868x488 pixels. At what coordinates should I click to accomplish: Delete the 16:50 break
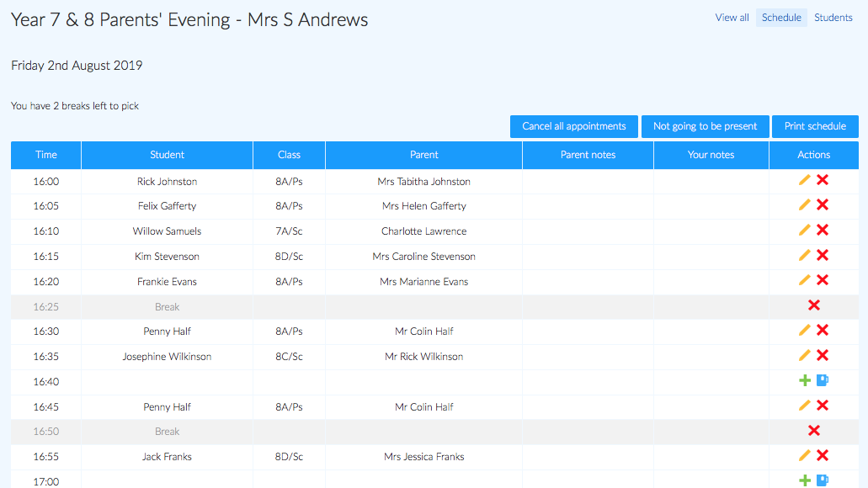click(x=814, y=430)
